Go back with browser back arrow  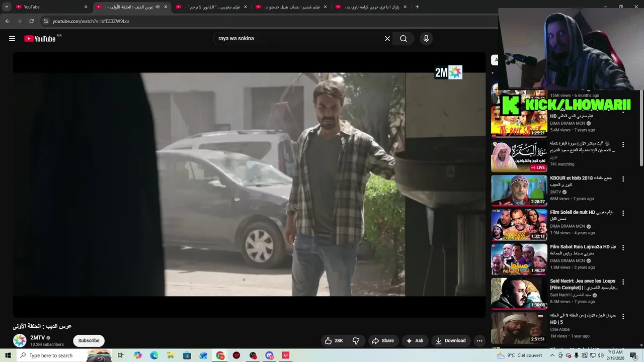pos(7,21)
